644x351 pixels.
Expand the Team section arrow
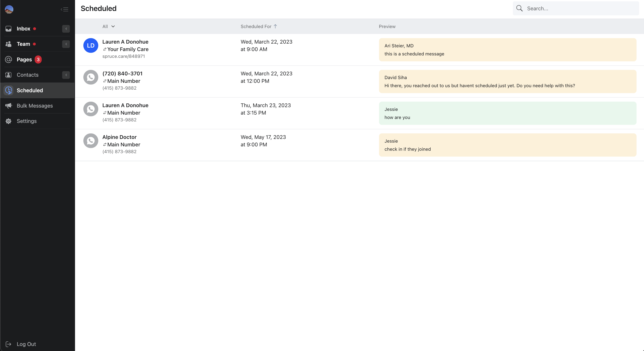[66, 44]
